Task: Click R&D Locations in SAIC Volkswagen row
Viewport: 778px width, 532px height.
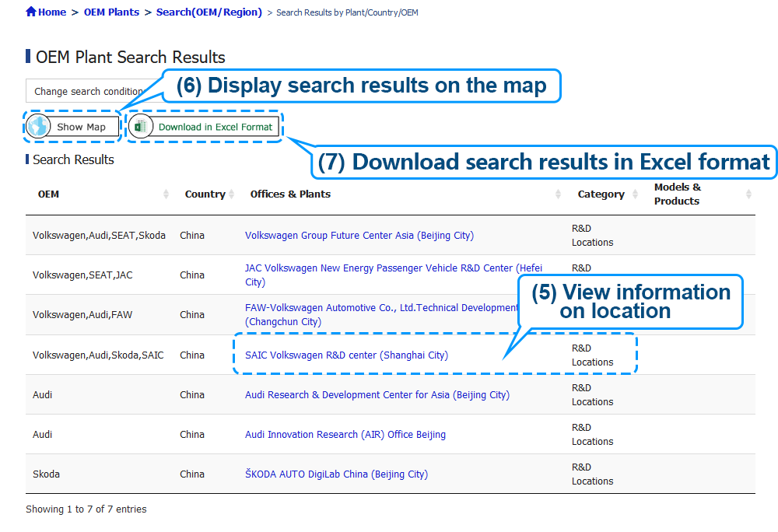Action: point(592,355)
